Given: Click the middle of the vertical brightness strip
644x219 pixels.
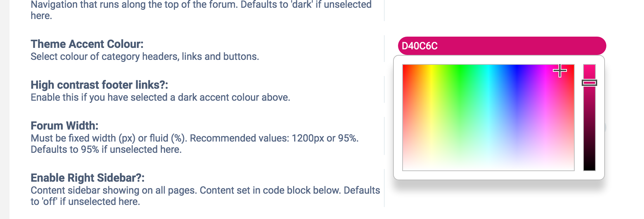Looking at the screenshot, I should [589, 118].
